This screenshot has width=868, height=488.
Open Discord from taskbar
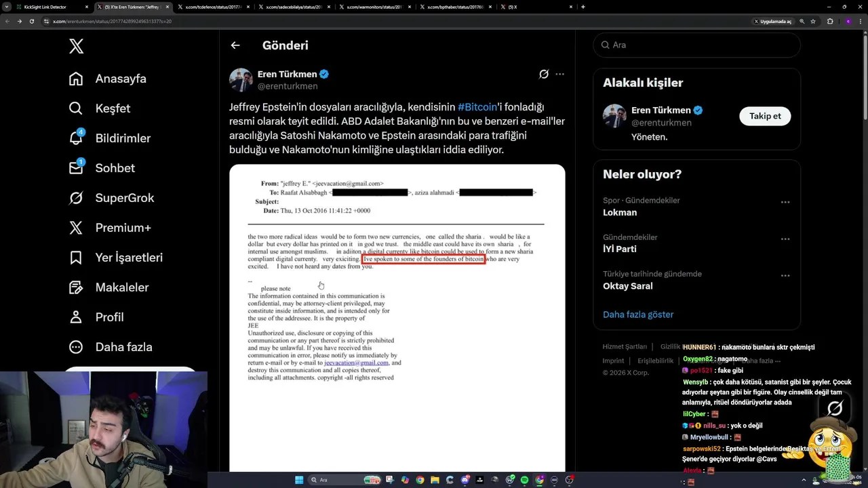(465, 480)
